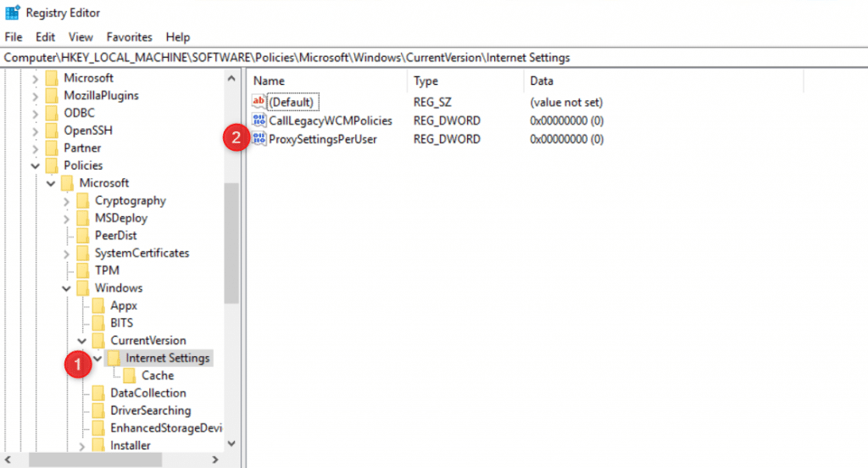The width and height of the screenshot is (868, 468).
Task: Select the ProxySettingsPerUser value
Action: pyautogui.click(x=323, y=139)
